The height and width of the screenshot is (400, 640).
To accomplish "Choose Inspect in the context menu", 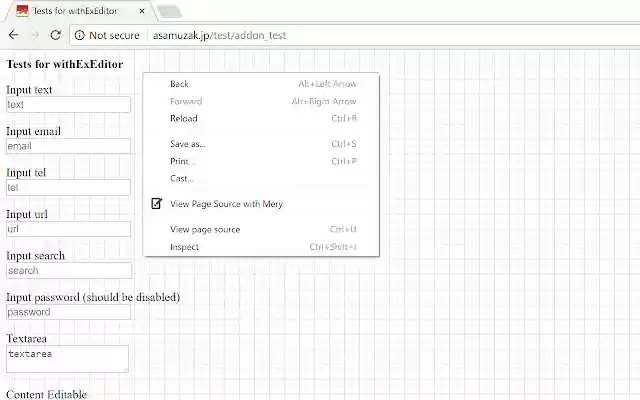I will 261,247.
